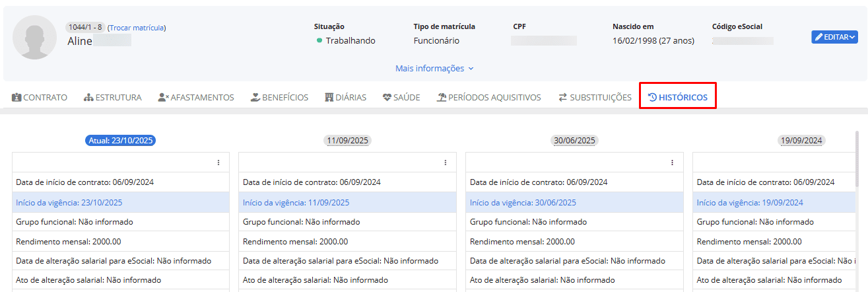Screen dimensions: 868x292
Task: Click the Afastamentos person icon
Action: [x=164, y=97]
